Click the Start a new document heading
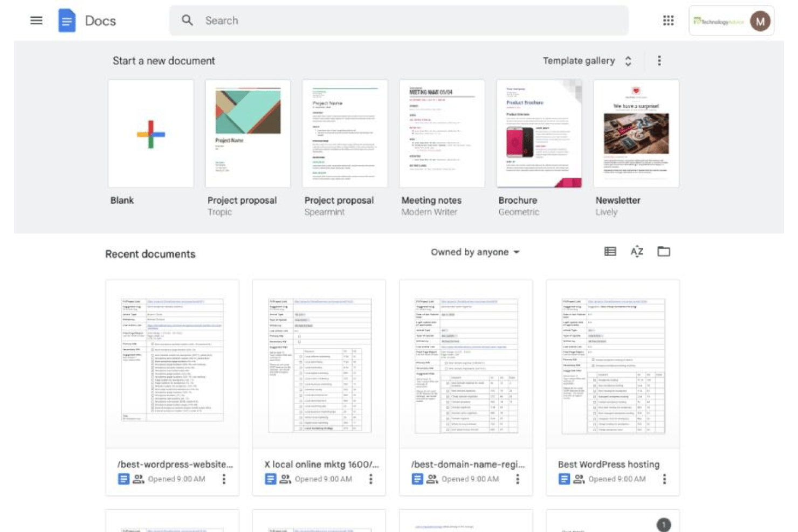The image size is (798, 532). 164,61
